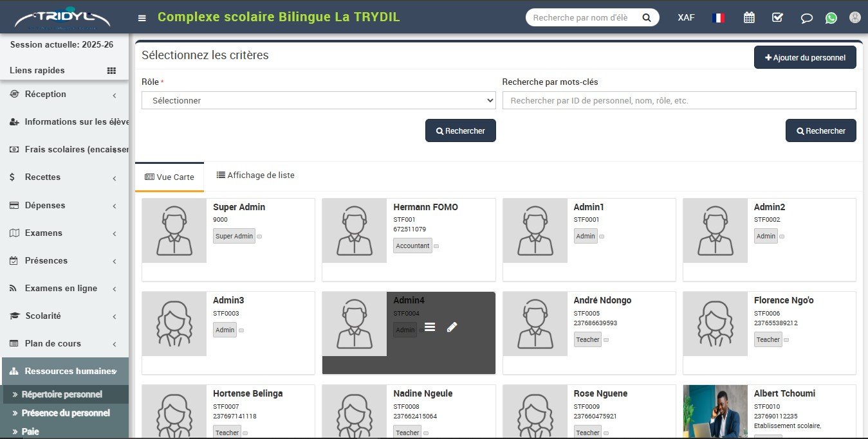This screenshot has width=868, height=439.
Task: Click the keyword search input field
Action: pyautogui.click(x=679, y=100)
